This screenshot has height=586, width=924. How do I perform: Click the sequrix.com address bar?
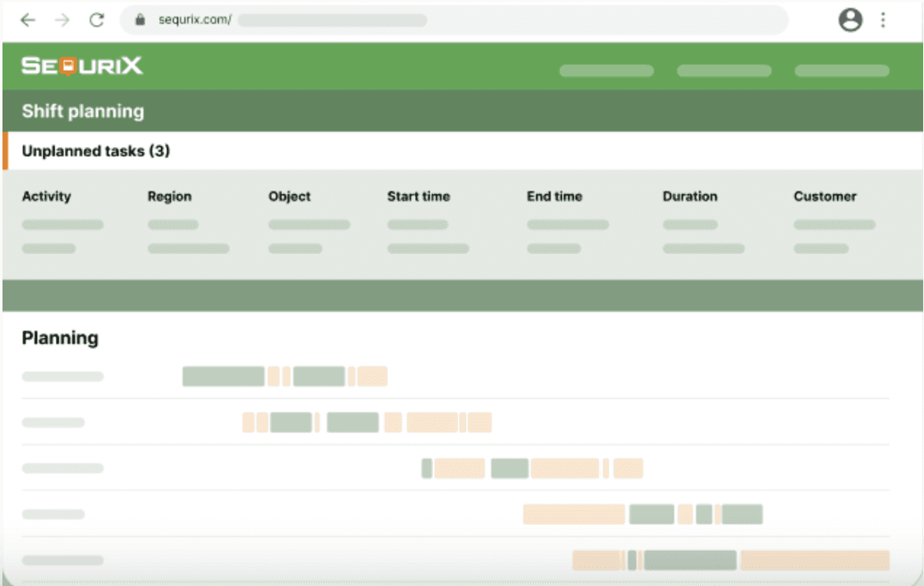(454, 20)
